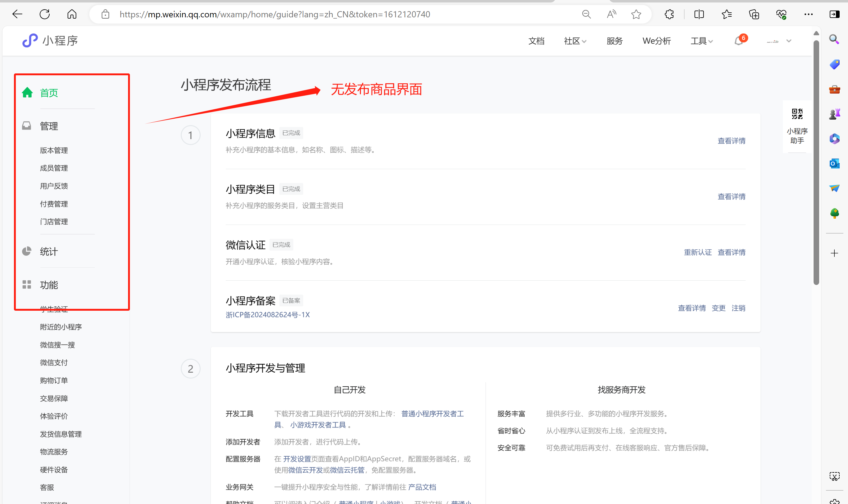This screenshot has width=848, height=504.
Task: Click the 小程序 logo
Action: [50, 41]
